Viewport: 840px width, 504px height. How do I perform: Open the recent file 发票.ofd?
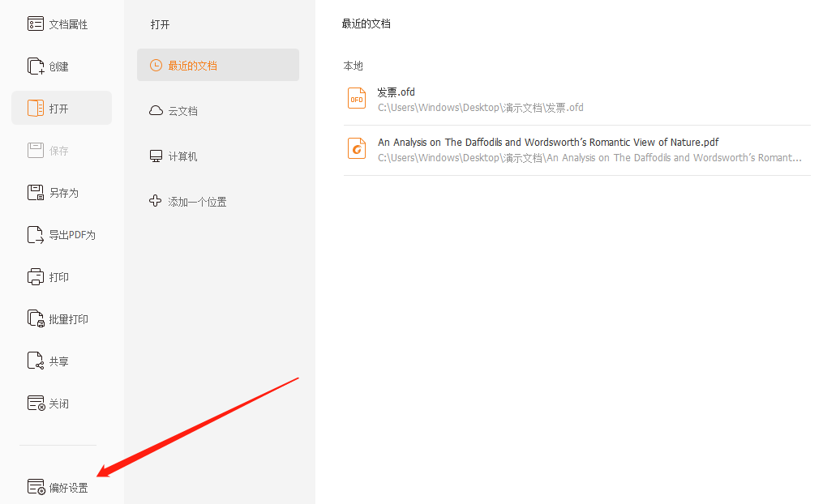[396, 92]
